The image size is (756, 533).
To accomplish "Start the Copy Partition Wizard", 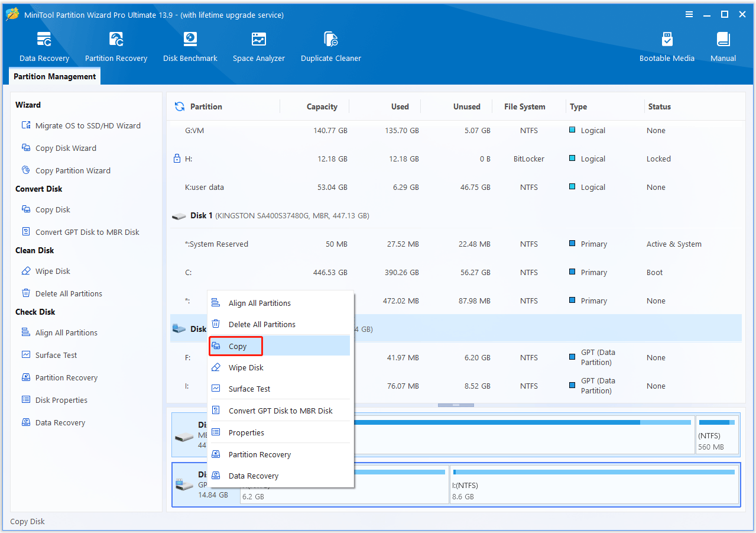I will click(66, 170).
